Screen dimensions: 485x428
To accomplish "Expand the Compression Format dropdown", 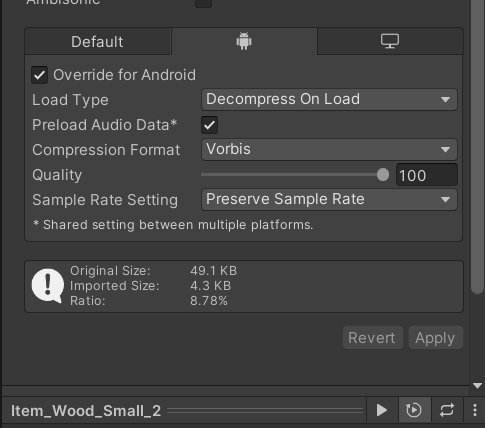I will point(329,149).
